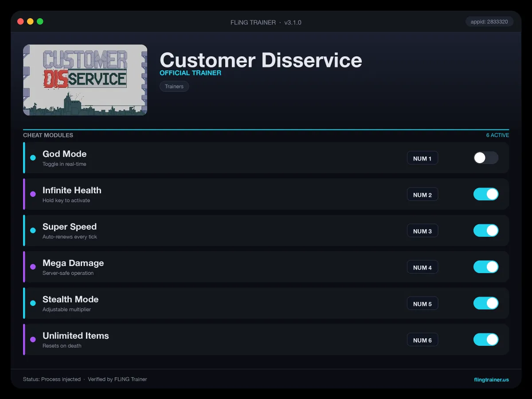Click the God Mode module title
Image resolution: width=532 pixels, height=399 pixels.
pyautogui.click(x=64, y=154)
